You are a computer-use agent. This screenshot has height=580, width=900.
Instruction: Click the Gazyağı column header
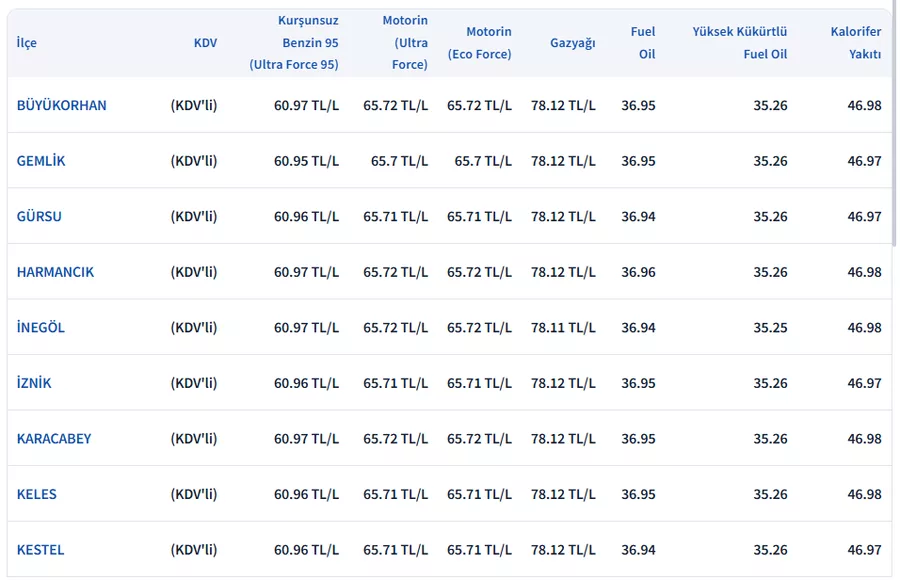[572, 43]
